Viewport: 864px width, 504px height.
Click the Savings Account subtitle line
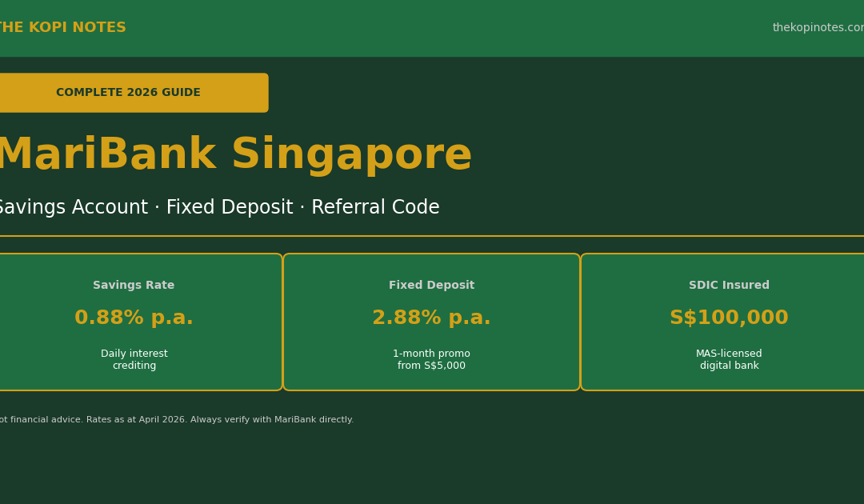point(218,208)
